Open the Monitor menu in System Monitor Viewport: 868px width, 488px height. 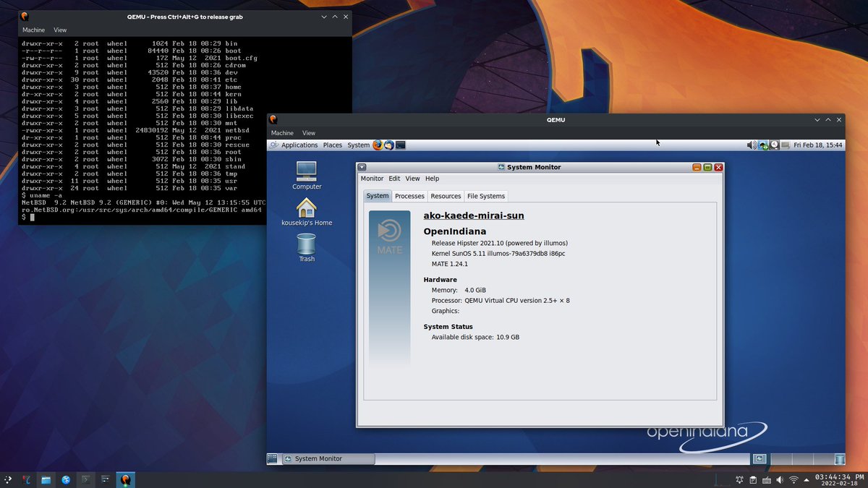[x=372, y=179]
